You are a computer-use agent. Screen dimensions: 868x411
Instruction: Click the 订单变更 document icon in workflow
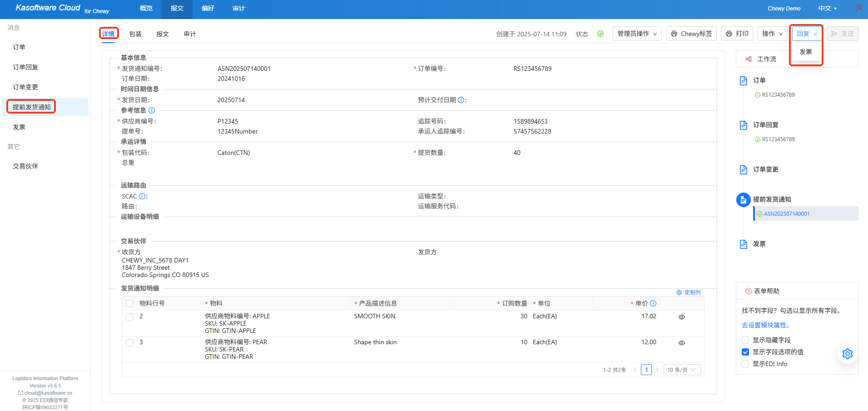click(744, 170)
